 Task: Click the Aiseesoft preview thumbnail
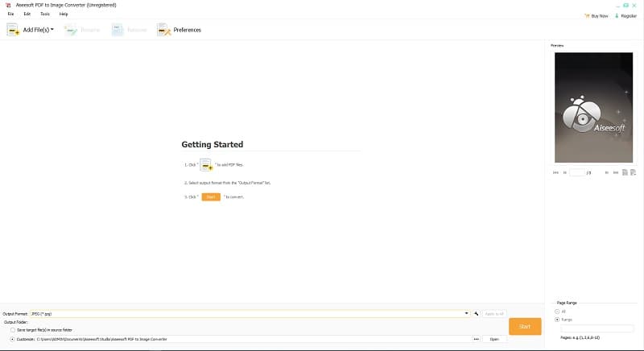pyautogui.click(x=593, y=108)
